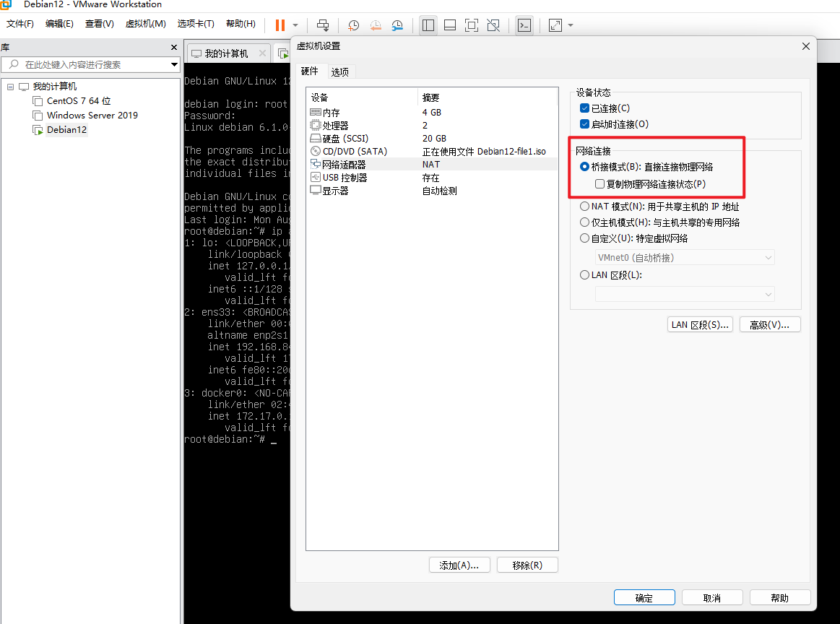Collapse the 我的计算机 tree node
Image resolution: width=840 pixels, height=624 pixels.
click(10, 87)
